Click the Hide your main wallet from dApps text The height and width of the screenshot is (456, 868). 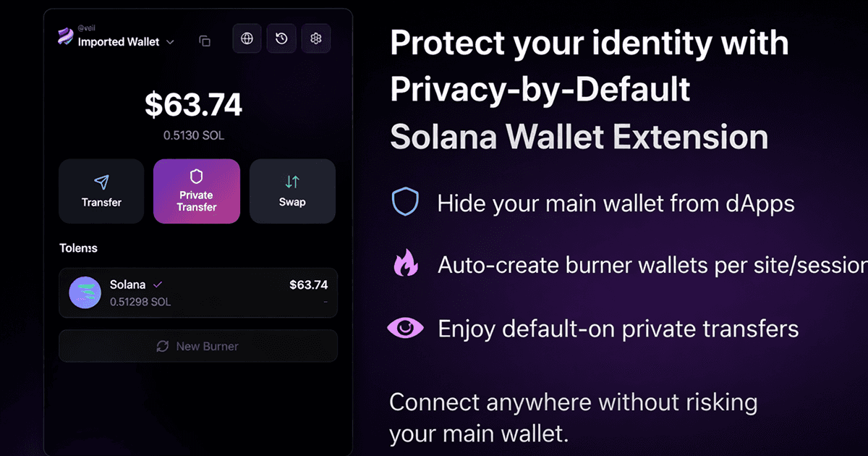(616, 203)
